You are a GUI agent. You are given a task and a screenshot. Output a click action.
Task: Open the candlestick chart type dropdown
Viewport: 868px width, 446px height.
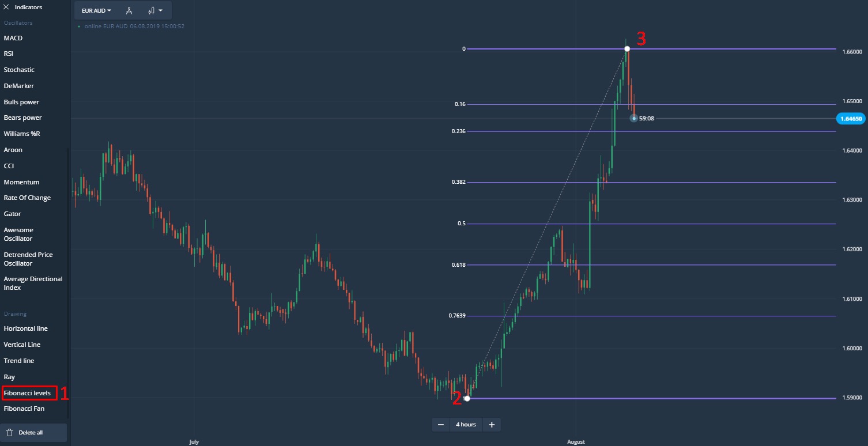click(155, 10)
